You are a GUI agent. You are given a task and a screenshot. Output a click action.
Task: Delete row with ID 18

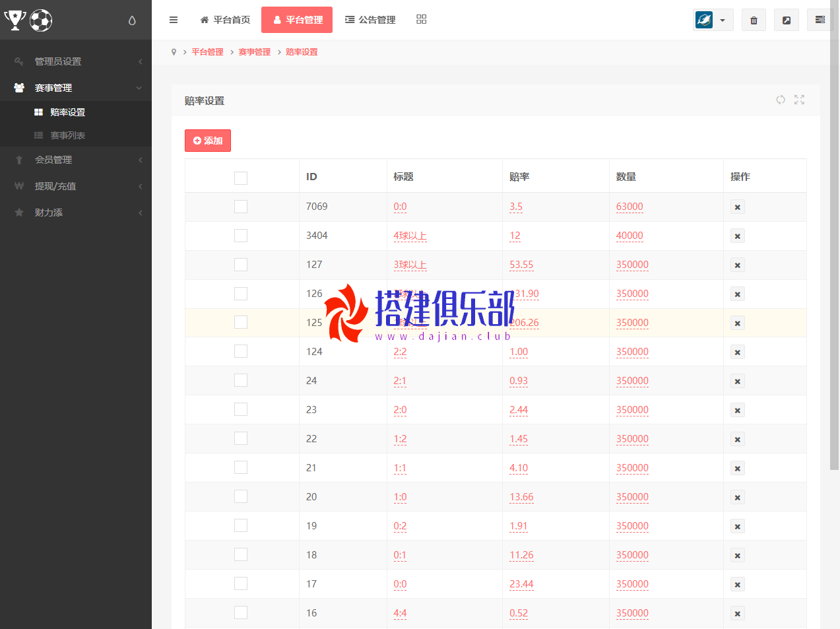click(738, 556)
